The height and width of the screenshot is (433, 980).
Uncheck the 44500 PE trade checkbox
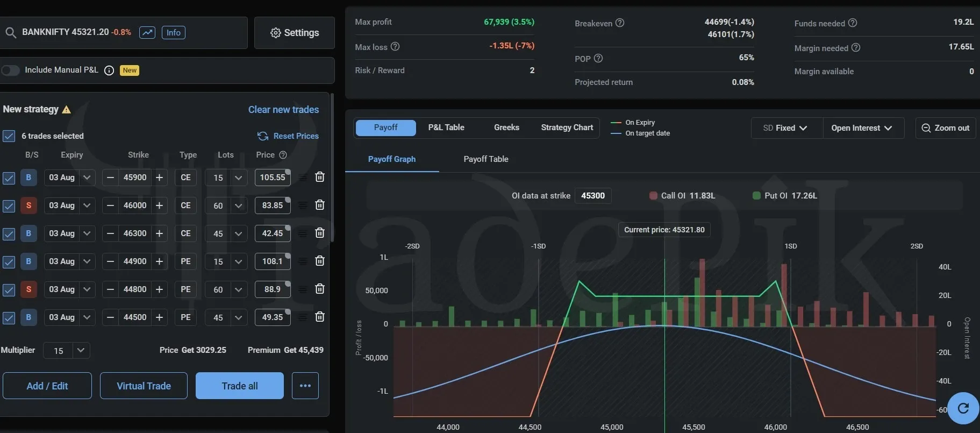pos(9,318)
